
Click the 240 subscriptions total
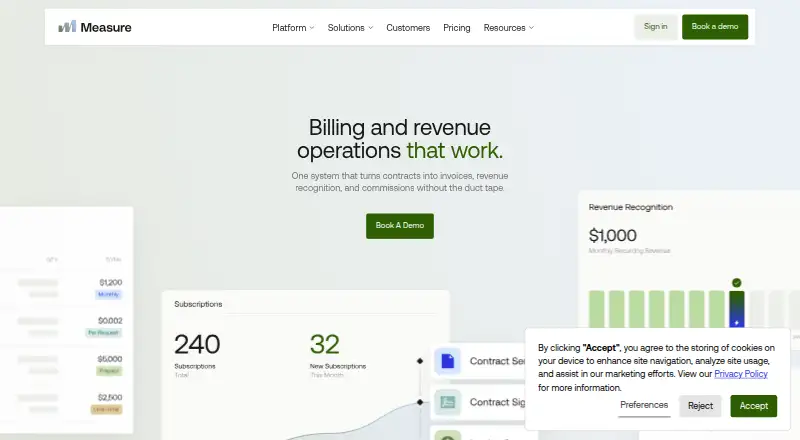tap(197, 345)
